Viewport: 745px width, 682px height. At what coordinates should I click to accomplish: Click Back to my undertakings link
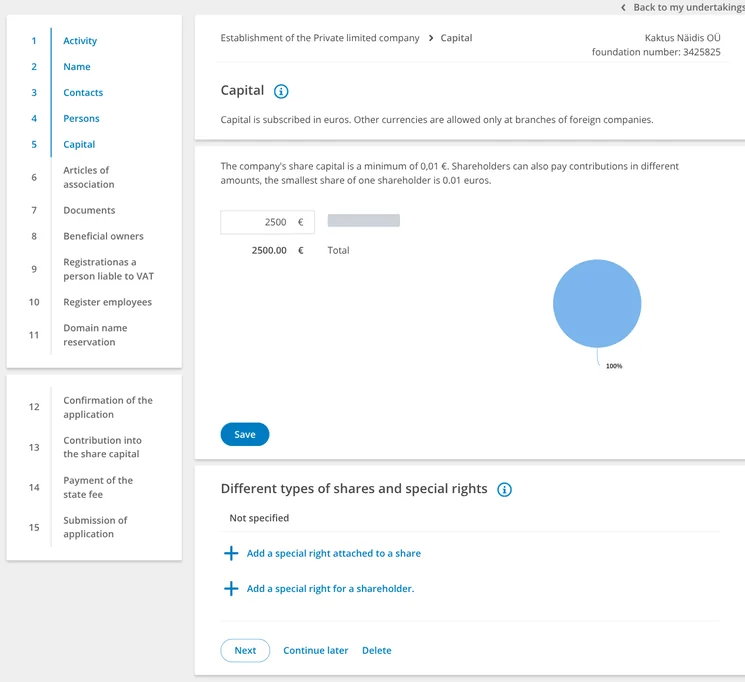(x=689, y=8)
